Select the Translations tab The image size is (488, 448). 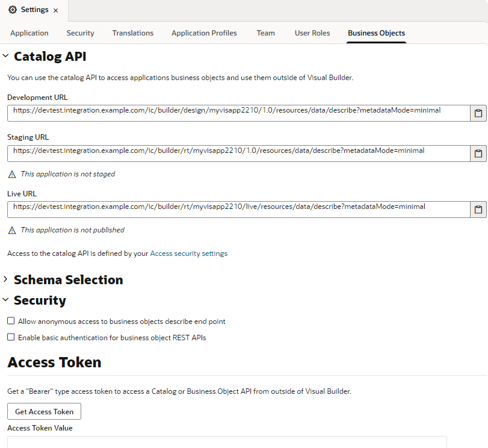click(x=132, y=33)
